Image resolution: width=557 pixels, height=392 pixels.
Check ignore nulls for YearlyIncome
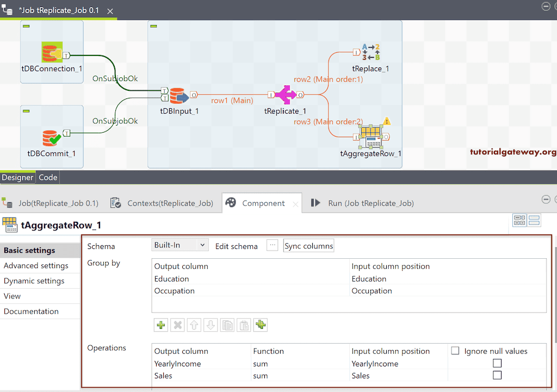[x=497, y=363]
